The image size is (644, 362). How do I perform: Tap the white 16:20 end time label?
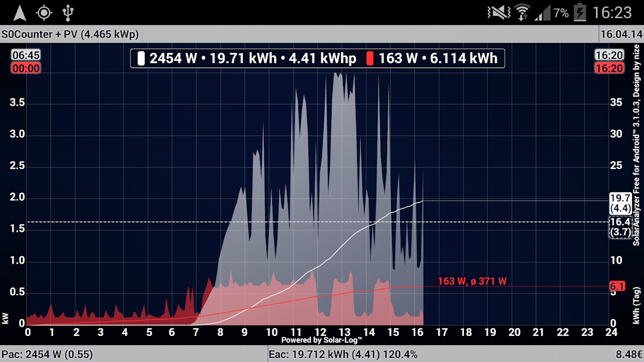(609, 55)
